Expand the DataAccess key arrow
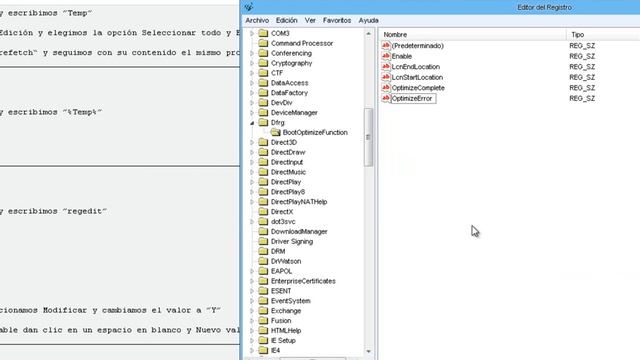 [x=252, y=83]
